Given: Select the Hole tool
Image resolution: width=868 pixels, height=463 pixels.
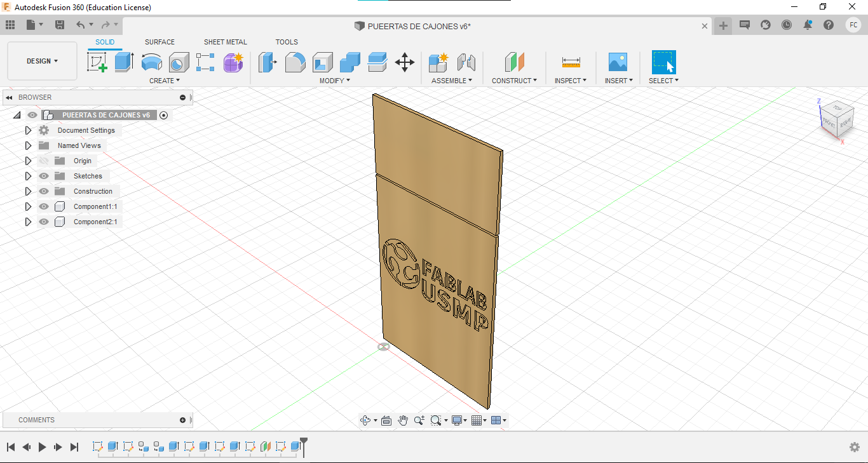Looking at the screenshot, I should [x=179, y=62].
